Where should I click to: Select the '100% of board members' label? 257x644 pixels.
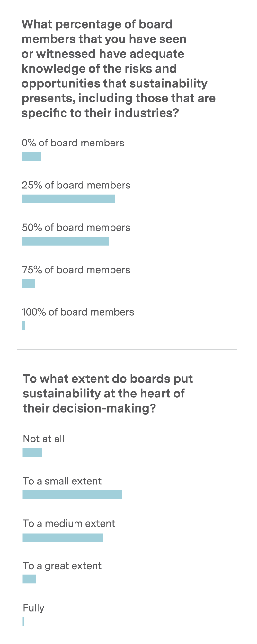tap(78, 312)
